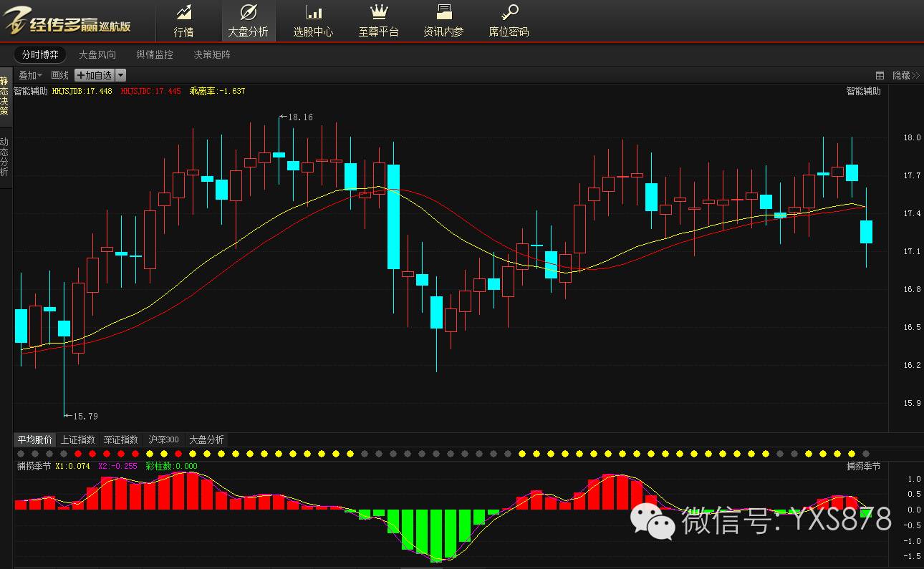Click the HHJSJDC:17.445 indicator value

tap(150, 92)
